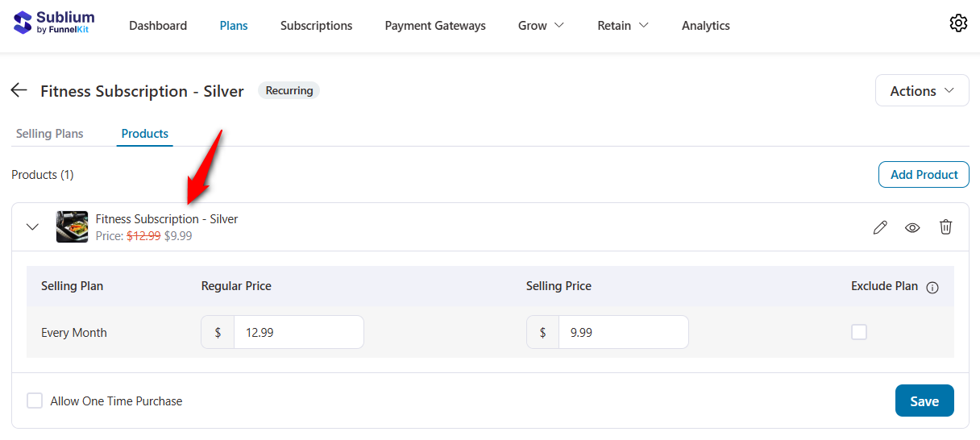Switch to the Selling Plans tab
The image size is (980, 440).
[x=50, y=133]
